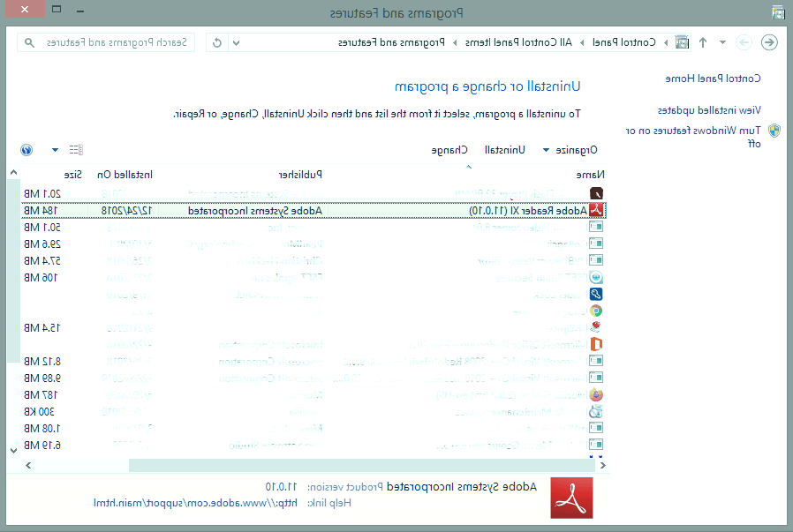Image resolution: width=793 pixels, height=532 pixels.
Task: Sort the list by the Publisher column header
Action: click(x=300, y=175)
